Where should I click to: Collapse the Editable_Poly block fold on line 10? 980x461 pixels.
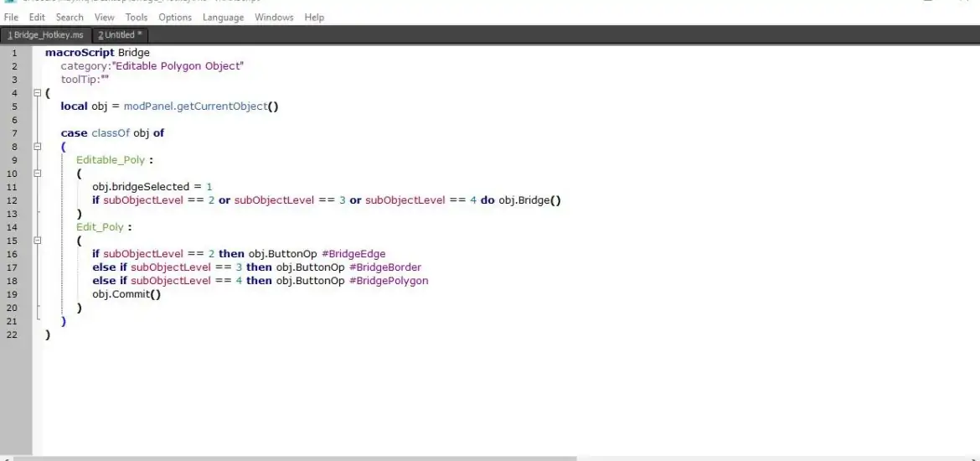tap(37, 174)
